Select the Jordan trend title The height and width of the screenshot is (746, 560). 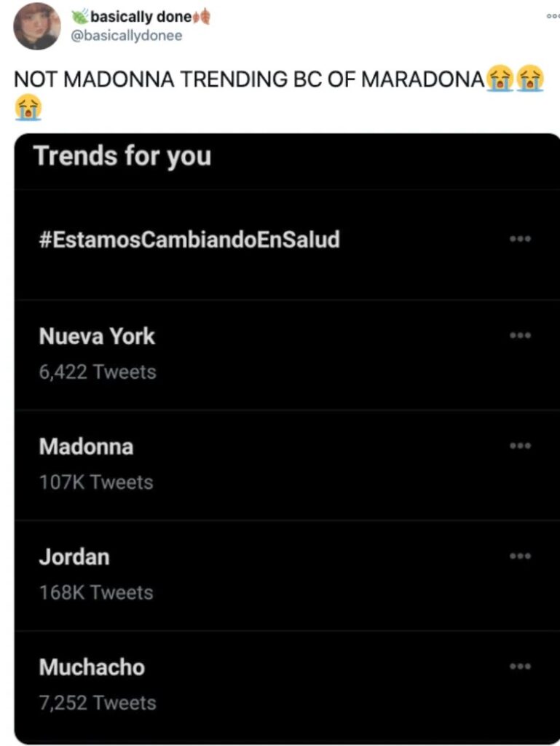(x=74, y=557)
